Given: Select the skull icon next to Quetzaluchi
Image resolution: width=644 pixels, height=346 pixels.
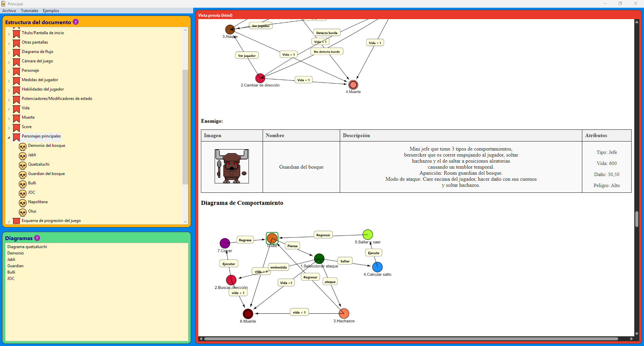Looking at the screenshot, I should 22,165.
